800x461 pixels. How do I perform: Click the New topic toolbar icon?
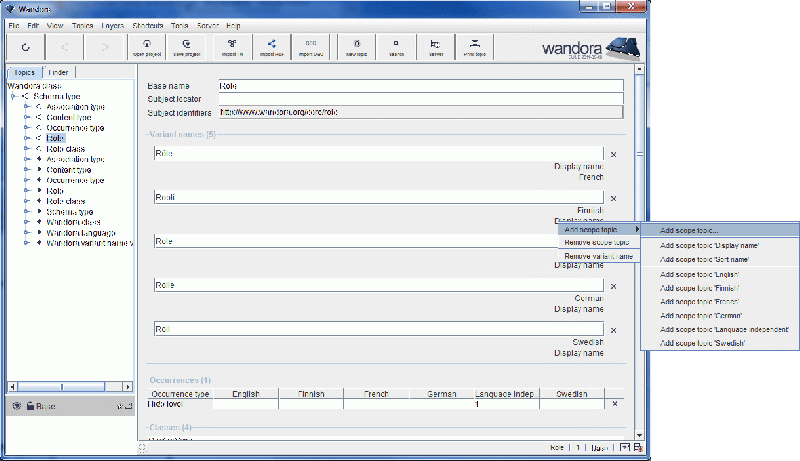pos(355,46)
